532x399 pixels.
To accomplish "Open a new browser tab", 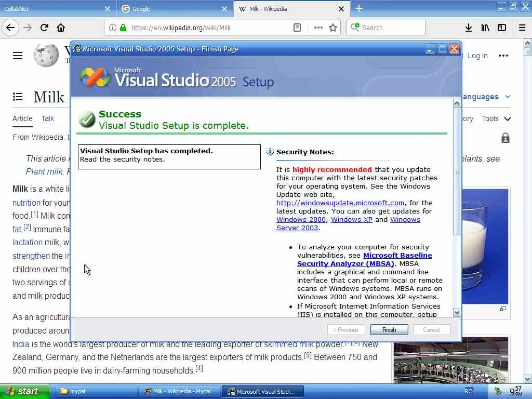I will (359, 8).
